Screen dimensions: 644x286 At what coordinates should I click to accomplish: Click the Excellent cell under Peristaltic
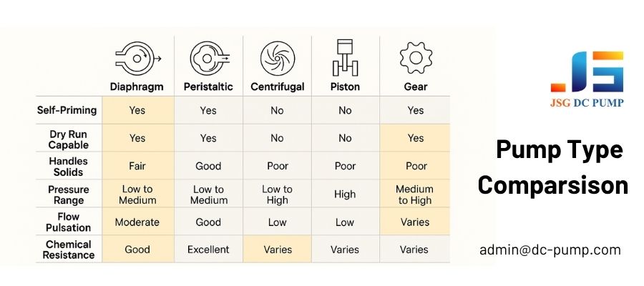[x=209, y=250]
